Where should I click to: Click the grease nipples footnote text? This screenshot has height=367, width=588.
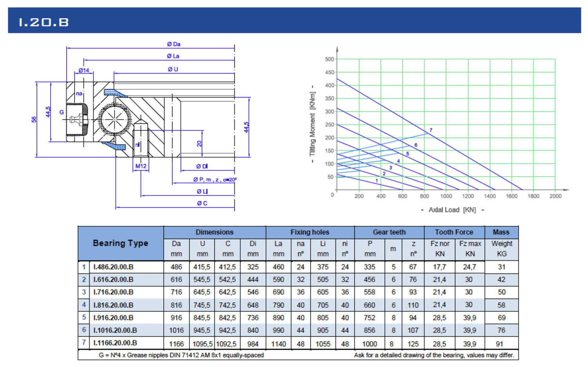point(181,355)
